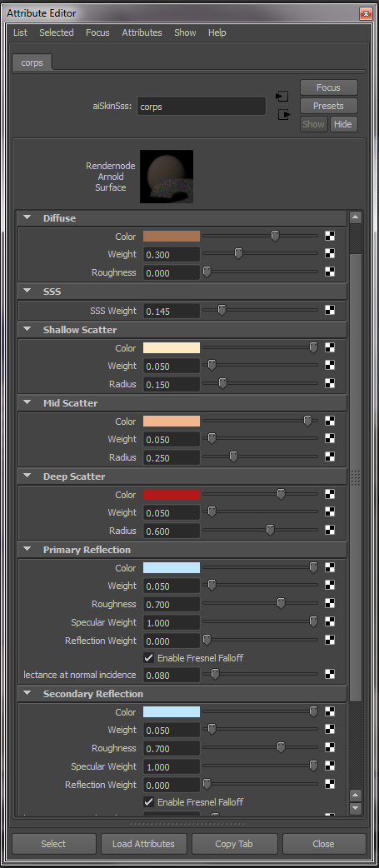Click the Load Attributes button
The width and height of the screenshot is (379, 868).
(143, 844)
